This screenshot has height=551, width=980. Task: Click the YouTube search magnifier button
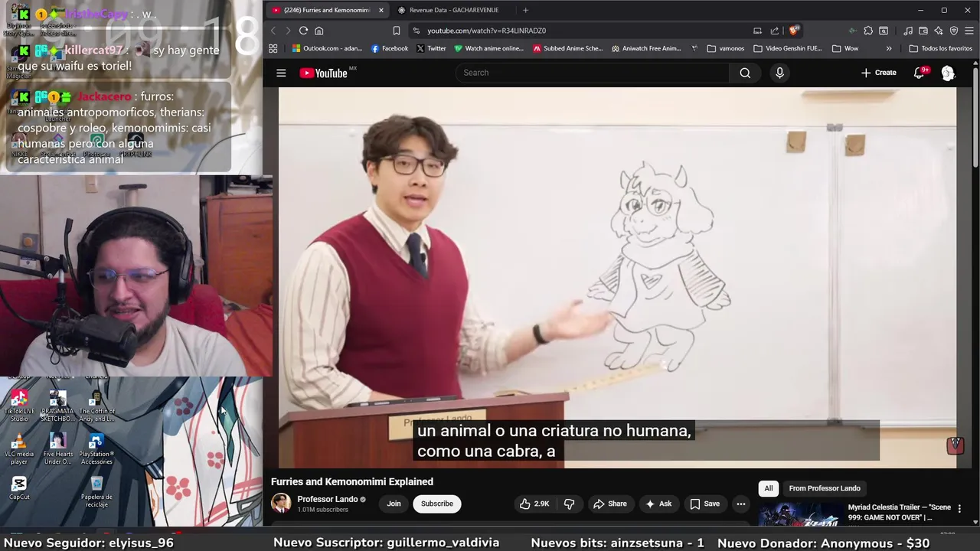745,73
